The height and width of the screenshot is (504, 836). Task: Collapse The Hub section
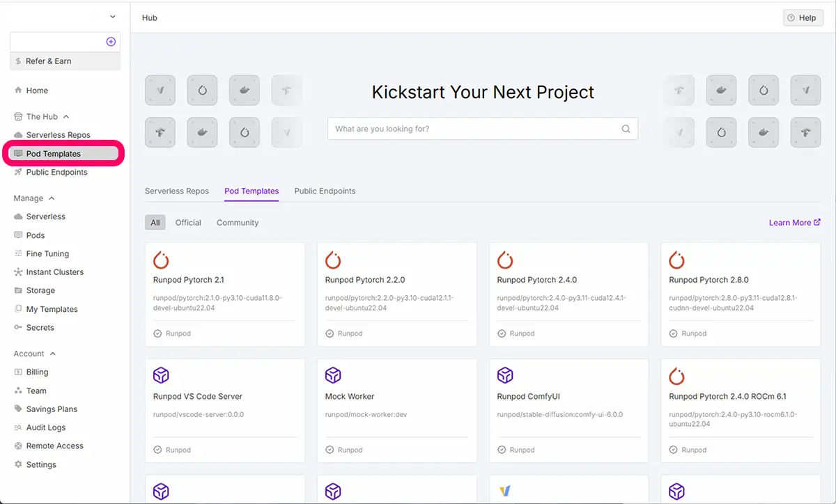coord(66,117)
